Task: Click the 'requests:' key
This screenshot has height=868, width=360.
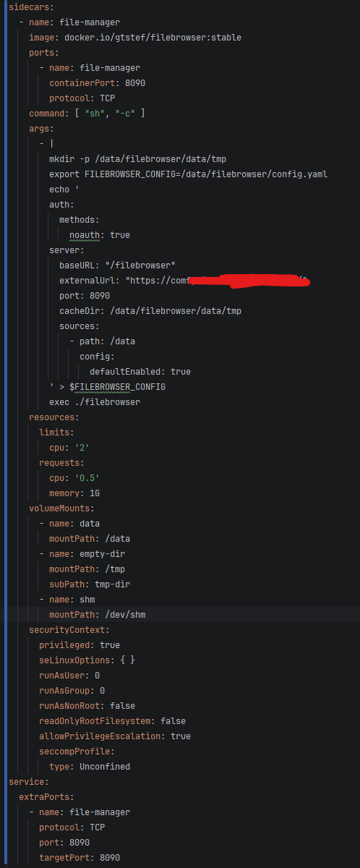Action: tap(61, 463)
